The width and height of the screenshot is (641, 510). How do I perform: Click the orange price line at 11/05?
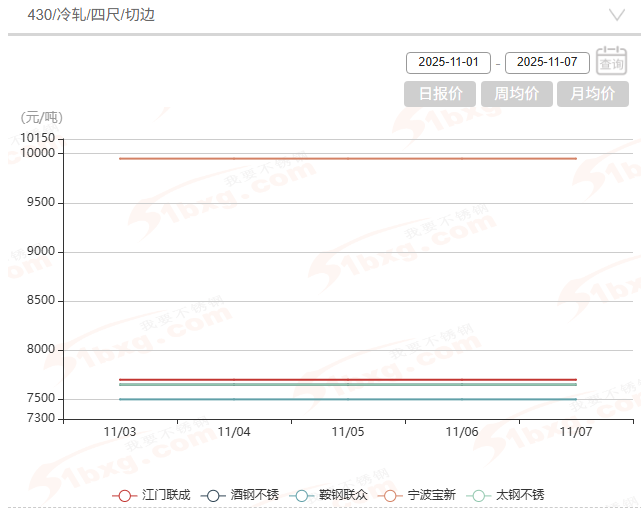(348, 158)
